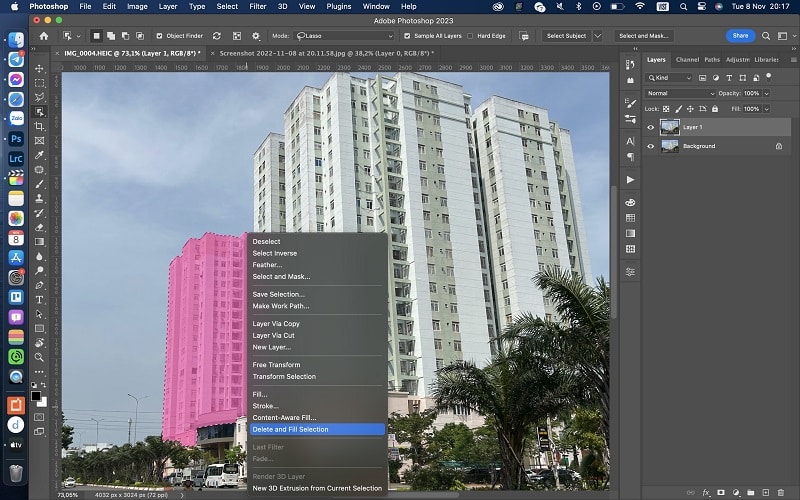Choose Delete and Fill Selection
Screen dimensions: 800x500
coord(290,429)
